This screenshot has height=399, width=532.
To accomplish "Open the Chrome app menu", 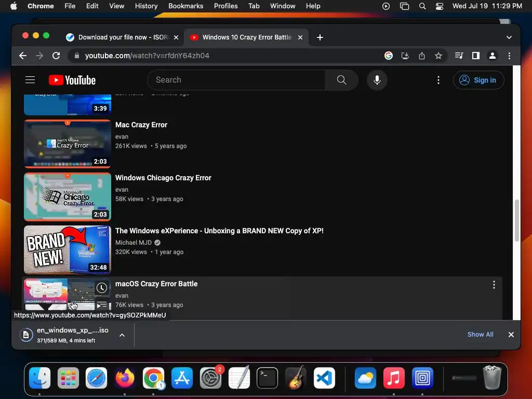I will (41, 6).
